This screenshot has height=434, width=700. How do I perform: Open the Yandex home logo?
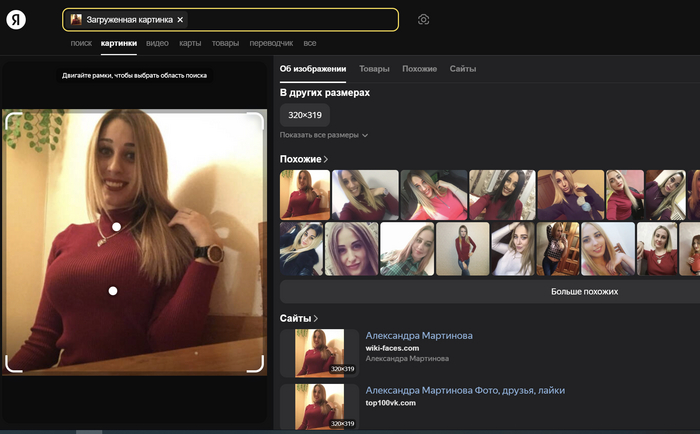[x=16, y=20]
